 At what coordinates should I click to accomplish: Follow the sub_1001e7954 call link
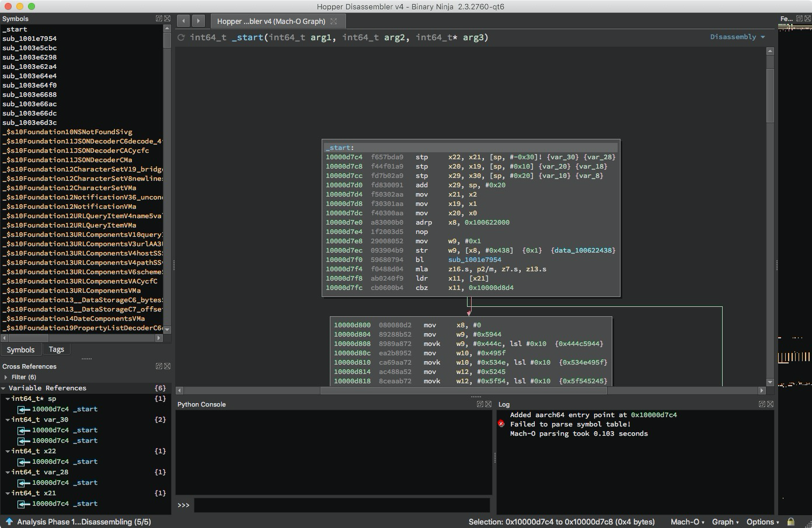tap(474, 260)
